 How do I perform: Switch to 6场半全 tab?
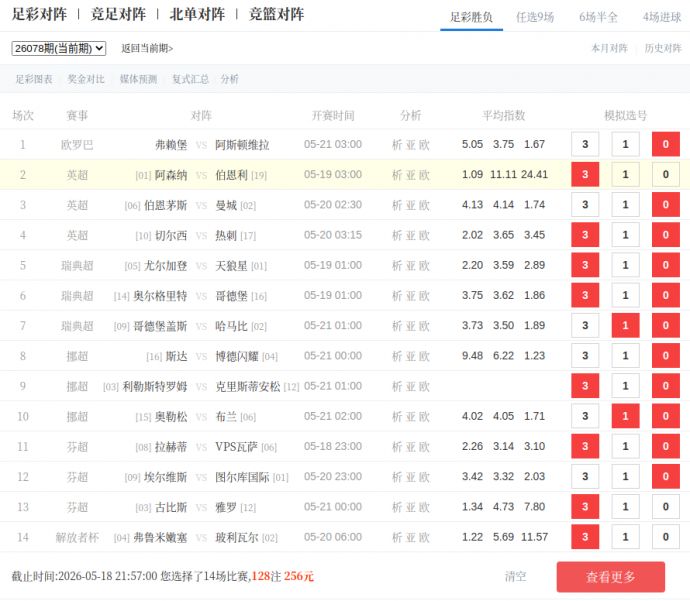598,17
